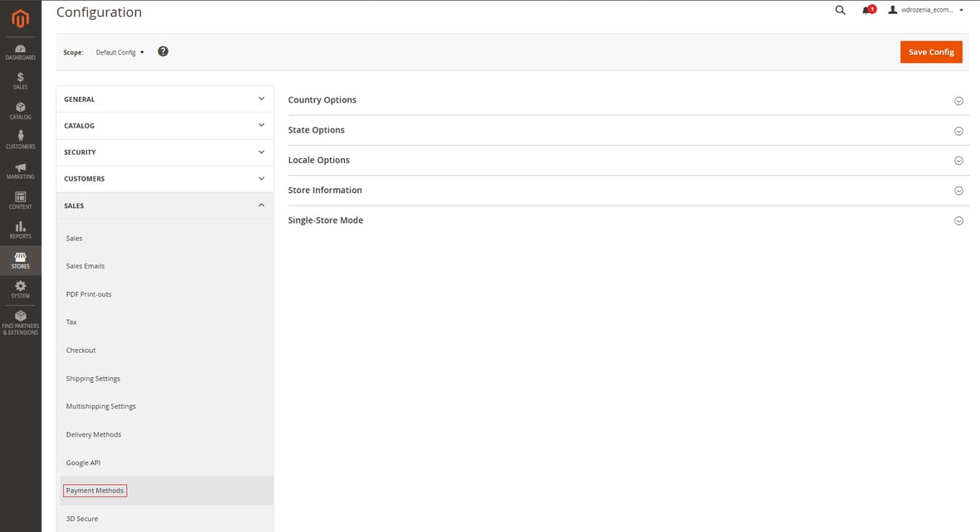Expand the GENERAL configuration tab
The height and width of the screenshot is (532, 980).
coord(165,99)
